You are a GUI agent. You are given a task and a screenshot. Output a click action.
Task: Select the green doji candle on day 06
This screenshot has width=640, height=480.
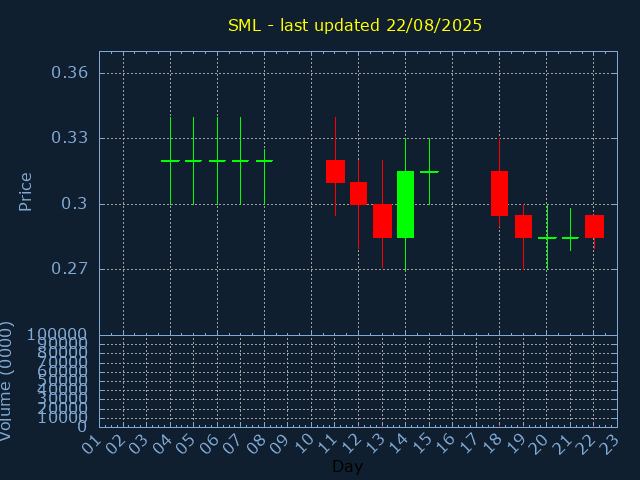tap(217, 161)
